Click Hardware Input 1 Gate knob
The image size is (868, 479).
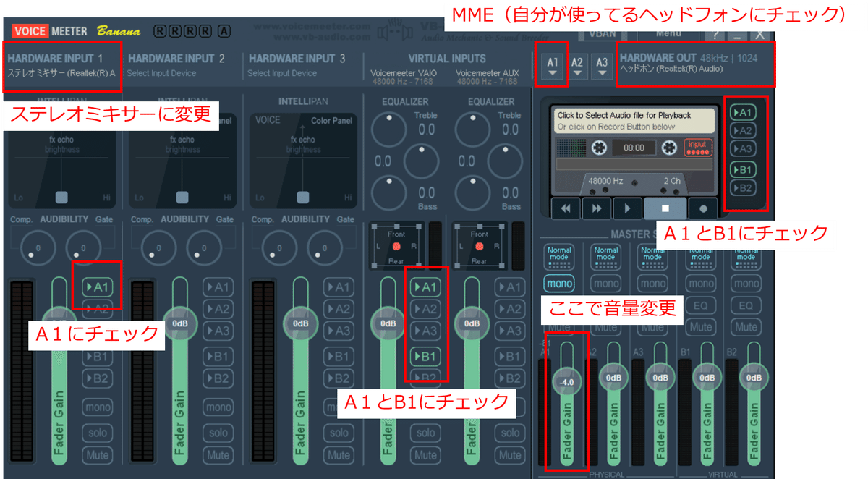pos(84,247)
